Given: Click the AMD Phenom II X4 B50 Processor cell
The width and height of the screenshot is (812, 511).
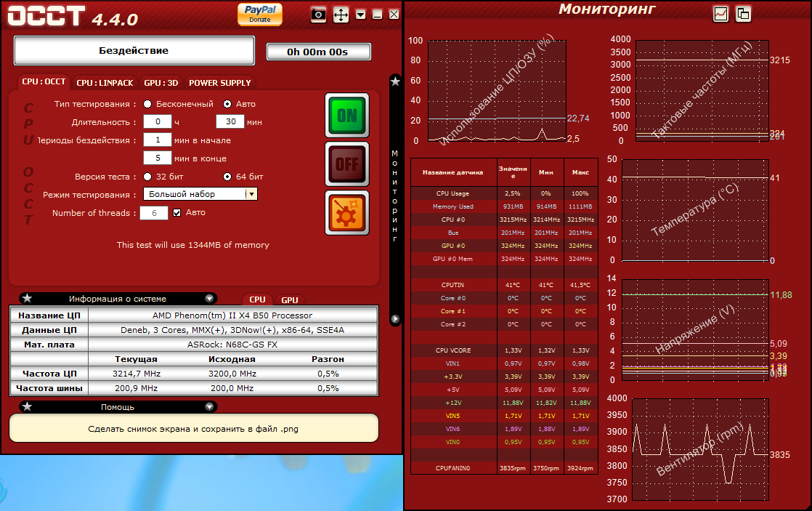Looking at the screenshot, I should [232, 315].
